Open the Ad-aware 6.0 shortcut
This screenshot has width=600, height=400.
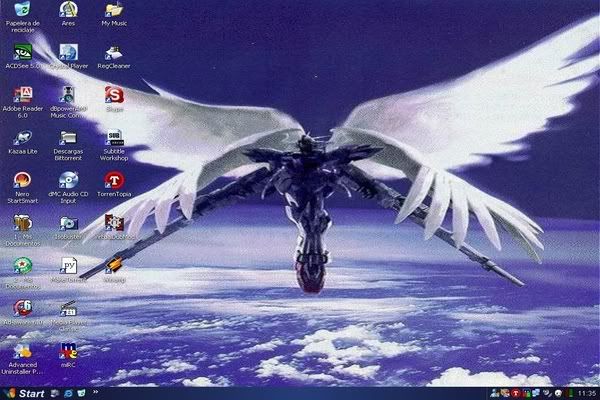[x=23, y=313]
